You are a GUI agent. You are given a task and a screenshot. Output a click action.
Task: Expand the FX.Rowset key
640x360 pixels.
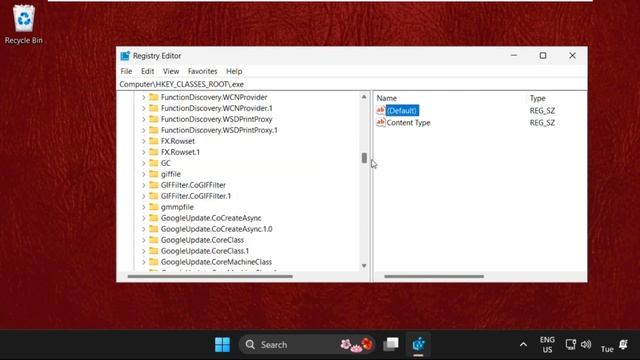click(x=144, y=142)
